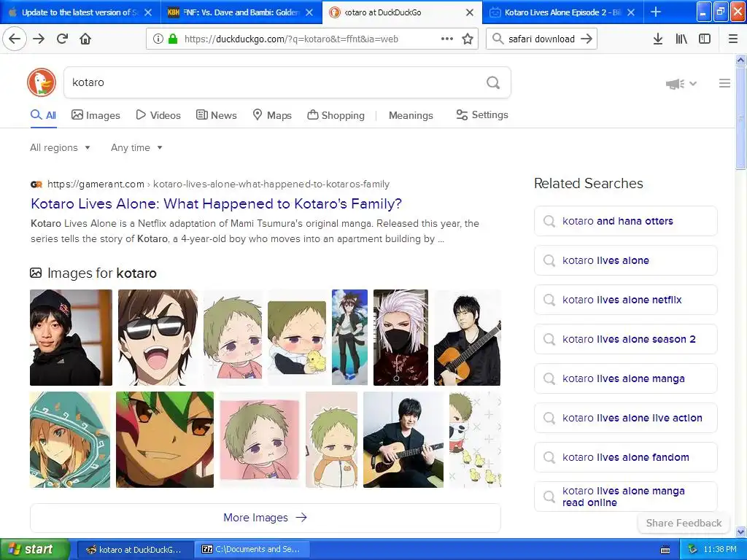Open thumbnail of masked pink-haired character
This screenshot has width=747, height=560.
click(400, 337)
